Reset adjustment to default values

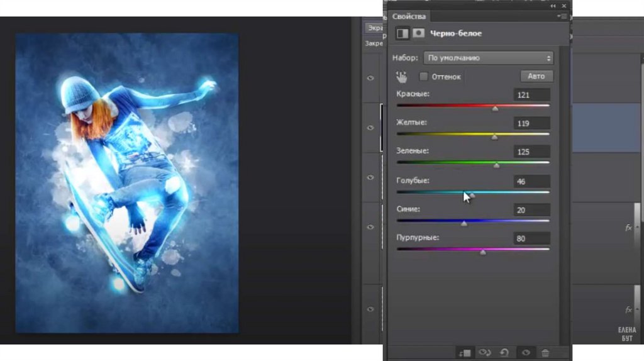(x=504, y=352)
